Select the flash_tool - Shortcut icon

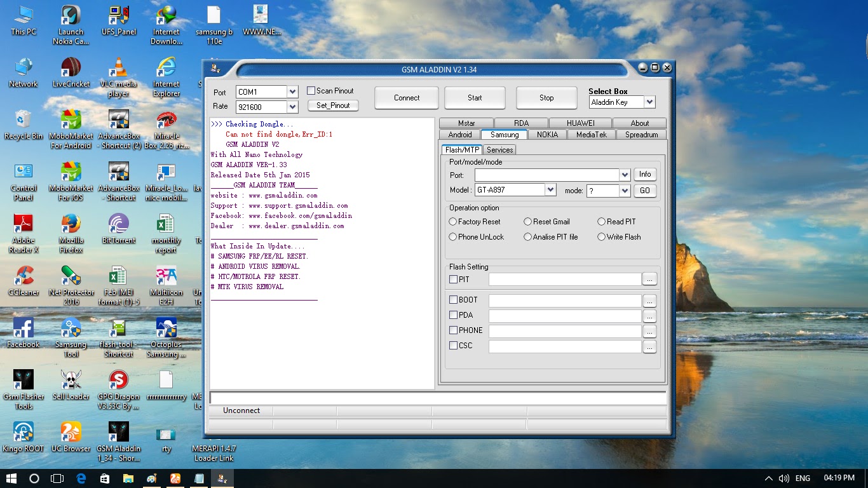pos(118,338)
